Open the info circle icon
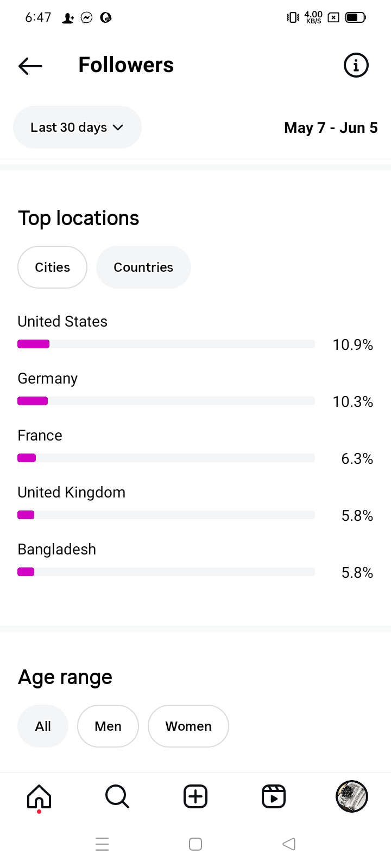The image size is (391, 868). 356,66
